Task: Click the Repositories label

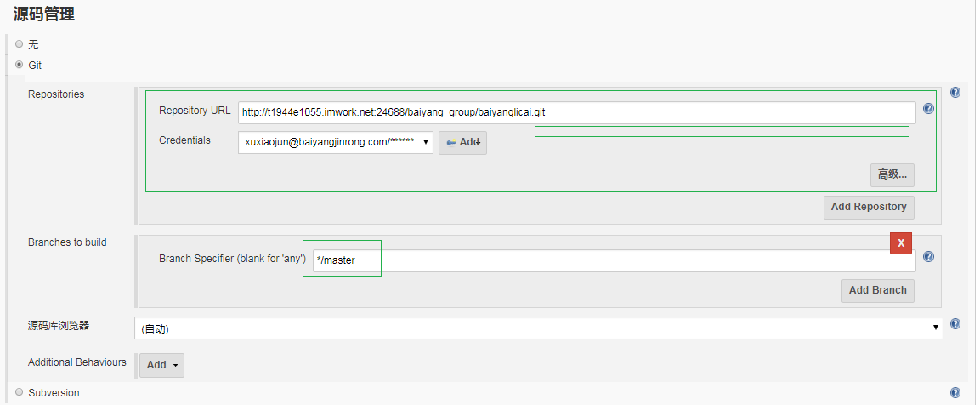Action: pyautogui.click(x=56, y=94)
